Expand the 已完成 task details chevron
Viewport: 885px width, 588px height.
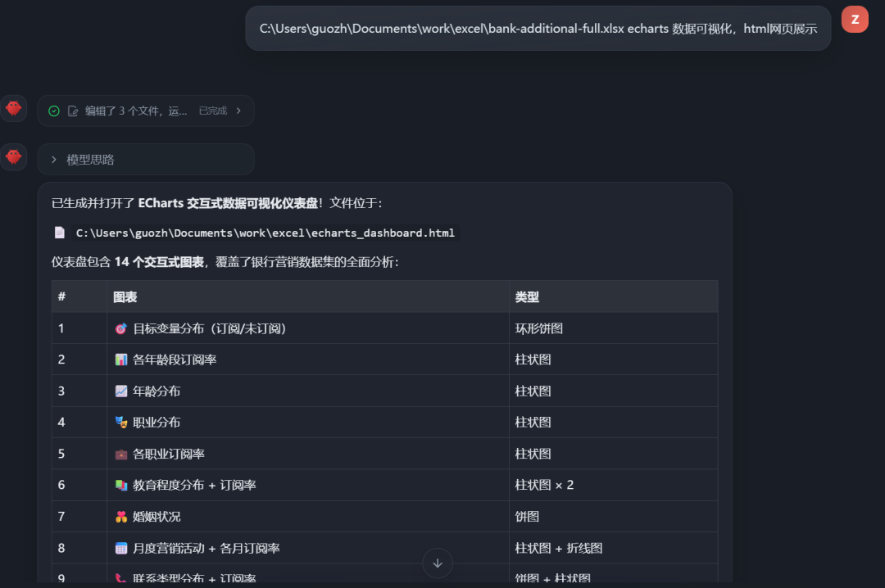pos(238,111)
